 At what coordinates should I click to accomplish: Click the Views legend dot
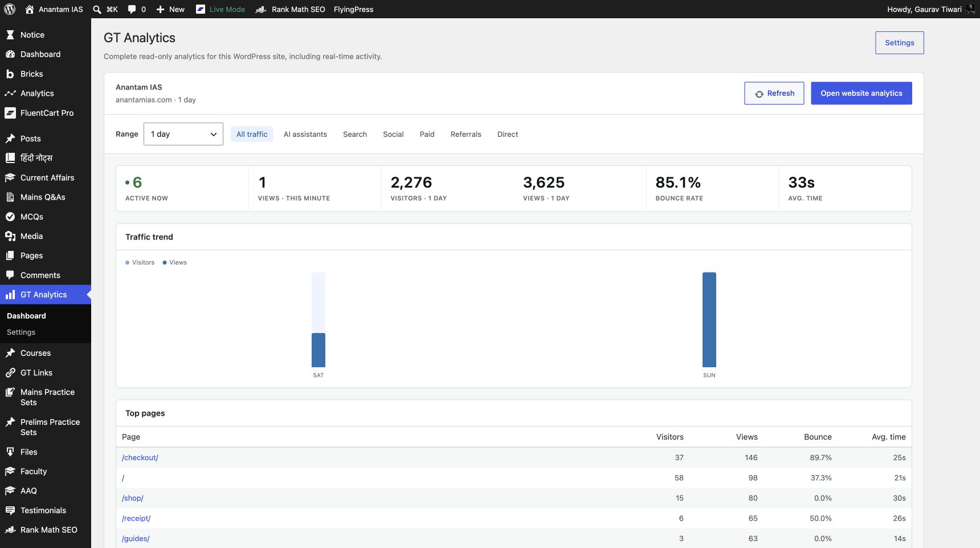tap(165, 263)
